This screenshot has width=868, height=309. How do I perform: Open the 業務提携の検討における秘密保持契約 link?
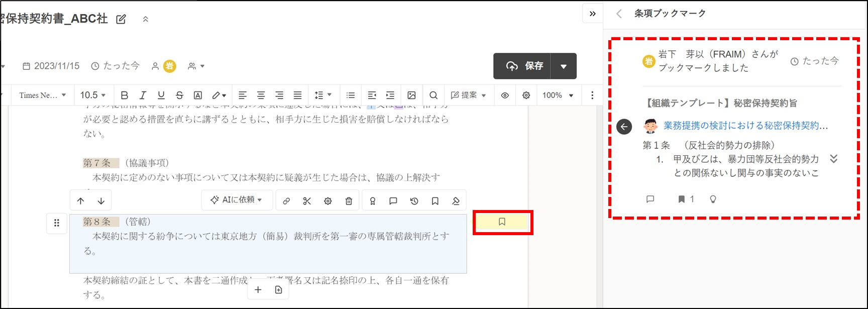pos(745,126)
